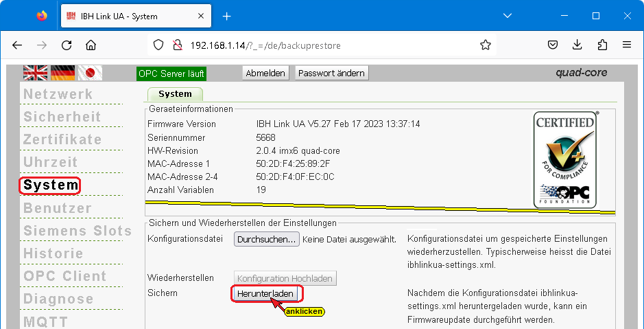Reload the current page
The width and height of the screenshot is (644, 329).
click(x=67, y=45)
